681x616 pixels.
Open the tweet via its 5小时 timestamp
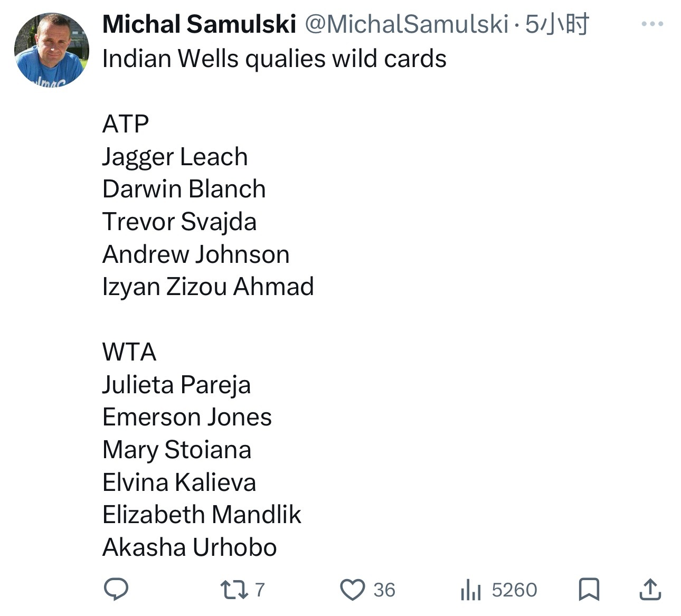[557, 24]
